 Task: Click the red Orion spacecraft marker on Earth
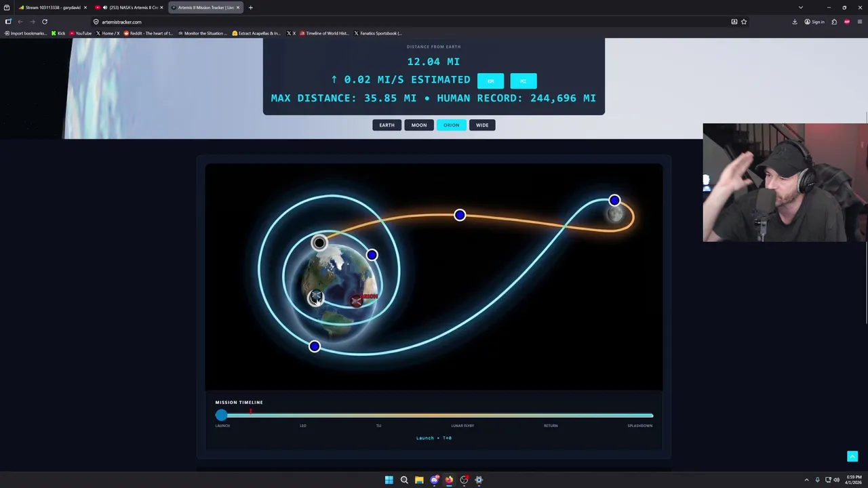pos(357,300)
